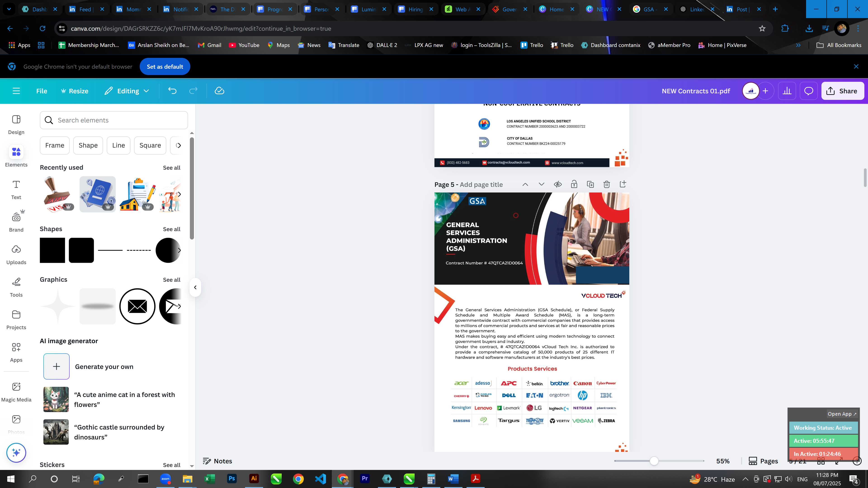Lock Page 5 with the lock icon
868x488 pixels.
point(574,184)
